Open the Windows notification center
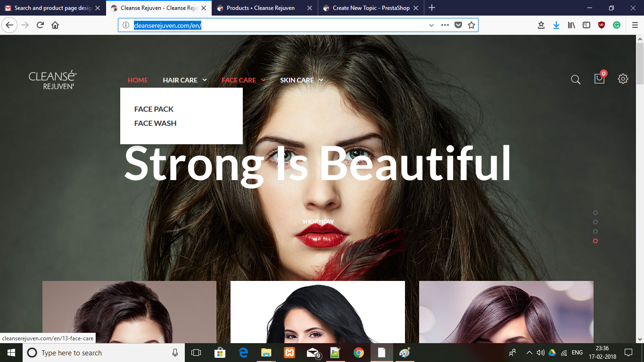Screen dimensions: 644x362 point(628,353)
